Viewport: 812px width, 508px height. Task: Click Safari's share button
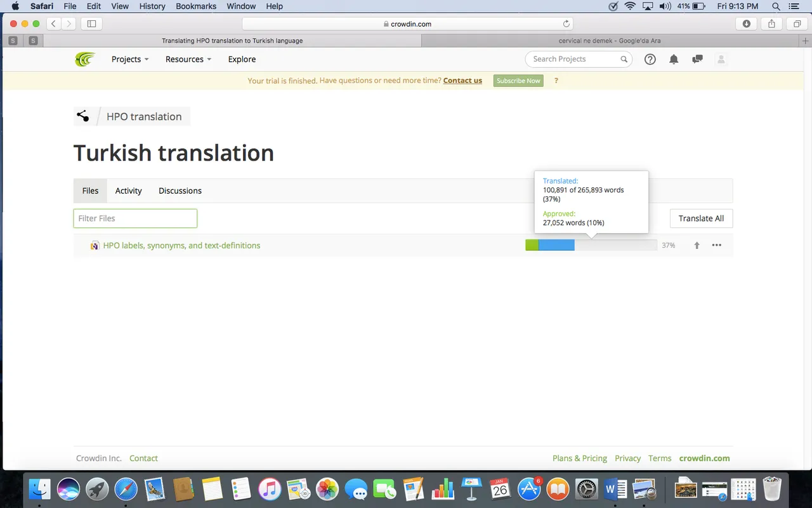point(771,23)
